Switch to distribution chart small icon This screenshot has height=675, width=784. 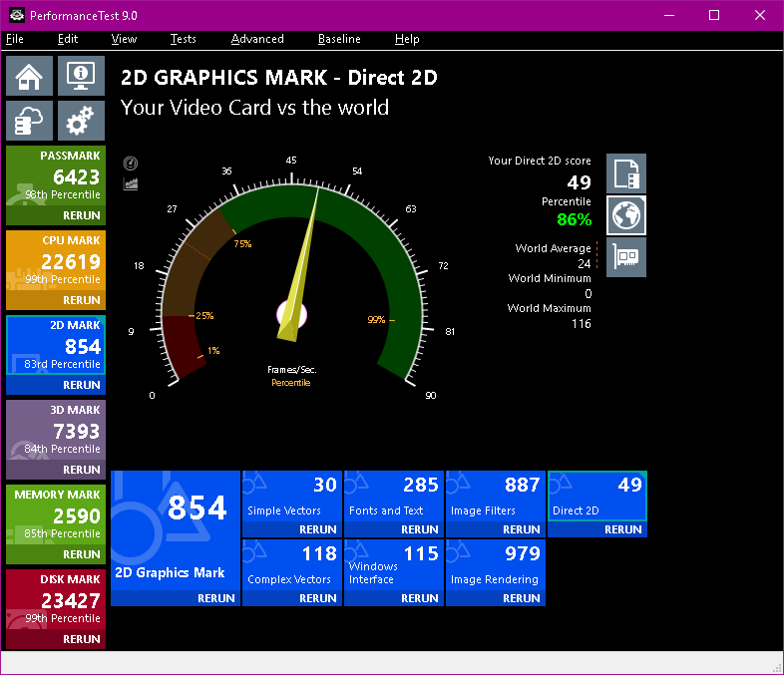pos(131,183)
